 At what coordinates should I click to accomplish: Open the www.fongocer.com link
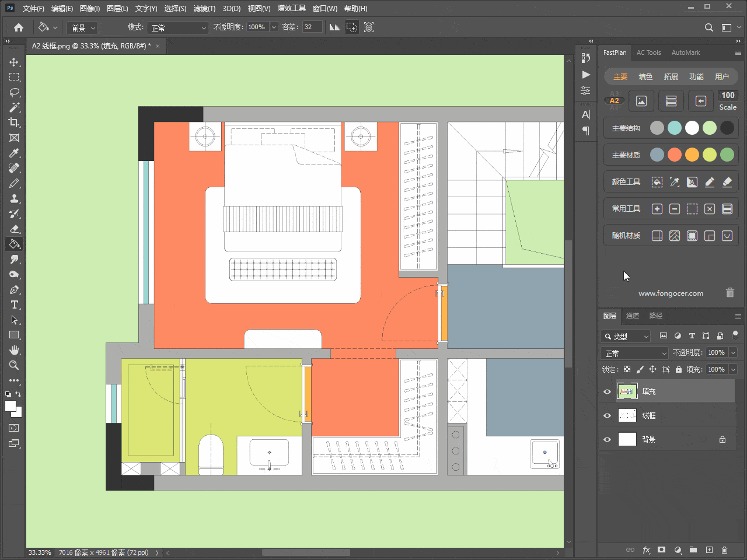coord(671,293)
